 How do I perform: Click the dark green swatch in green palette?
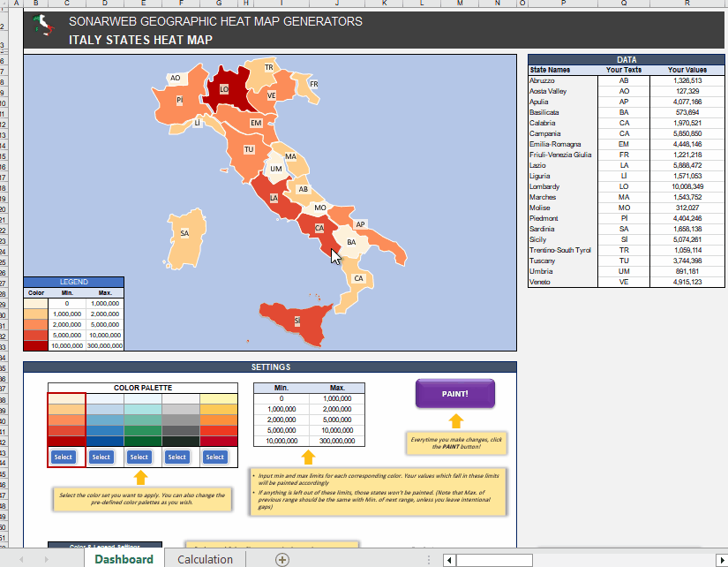pyautogui.click(x=143, y=441)
